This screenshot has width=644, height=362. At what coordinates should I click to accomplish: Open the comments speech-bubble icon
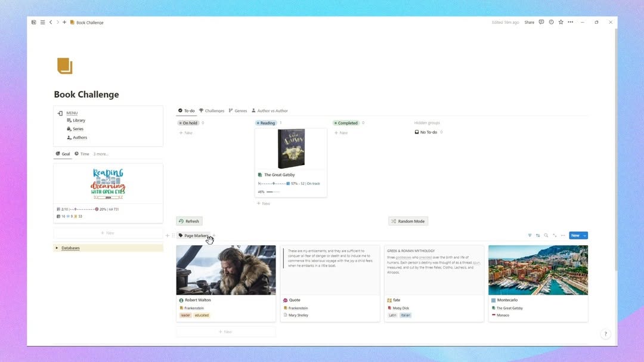[541, 22]
